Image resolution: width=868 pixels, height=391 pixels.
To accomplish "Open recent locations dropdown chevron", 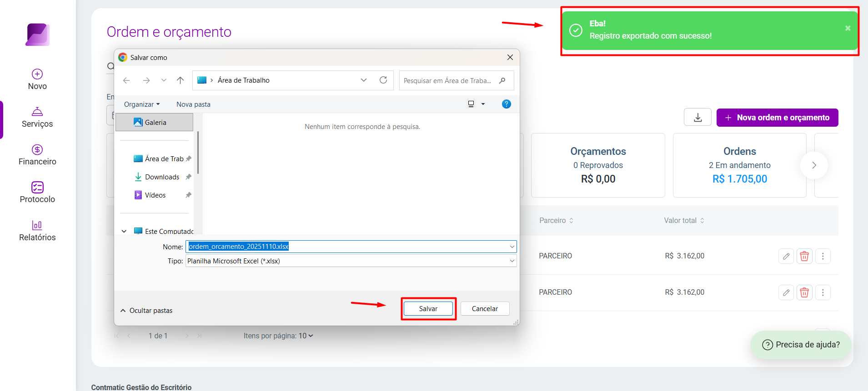I will pyautogui.click(x=164, y=80).
